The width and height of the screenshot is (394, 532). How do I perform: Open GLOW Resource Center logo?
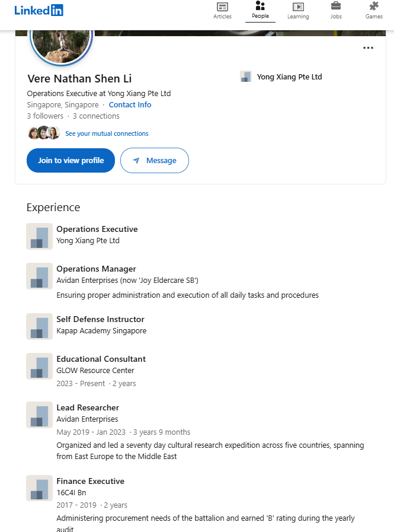click(39, 366)
